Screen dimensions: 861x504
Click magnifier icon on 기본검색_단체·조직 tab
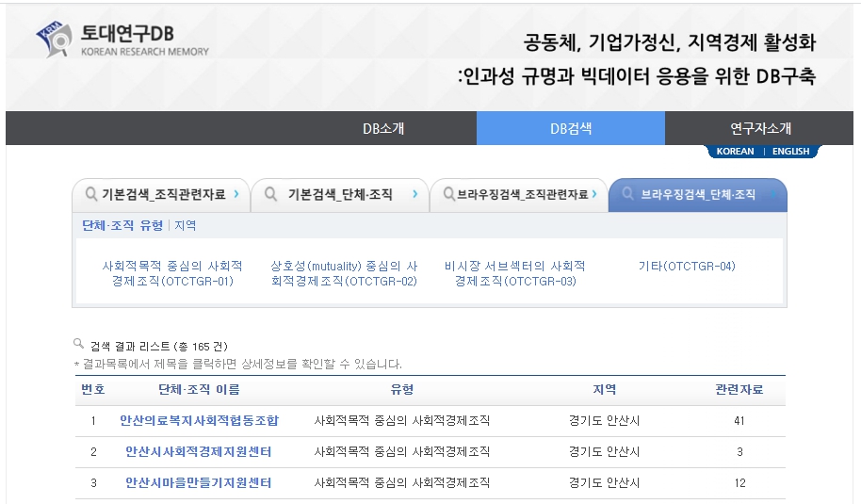270,195
